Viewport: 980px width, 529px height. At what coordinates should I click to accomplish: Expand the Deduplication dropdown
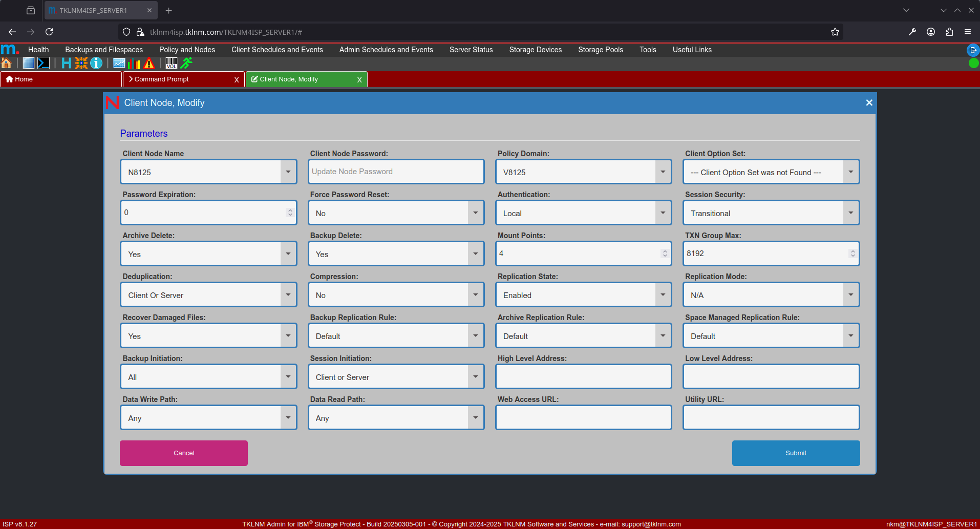coord(288,295)
